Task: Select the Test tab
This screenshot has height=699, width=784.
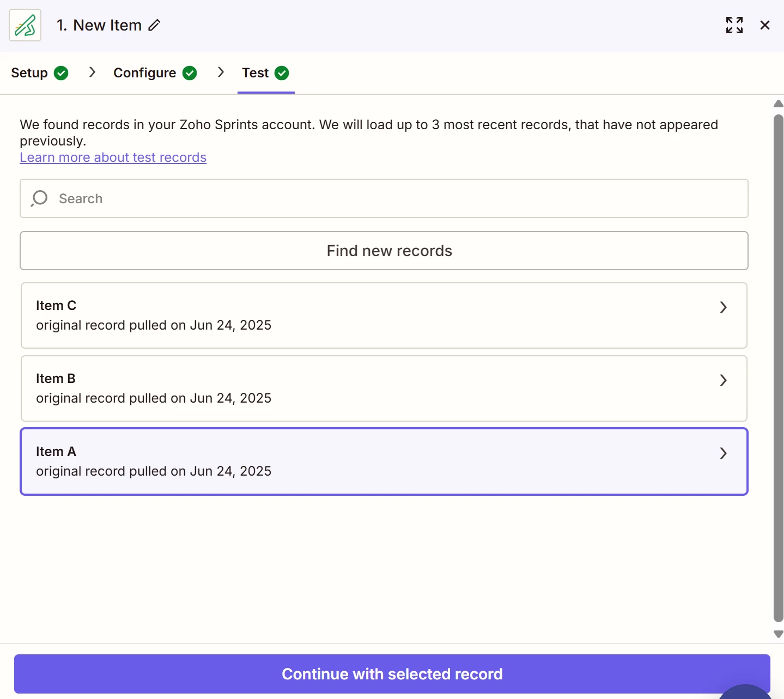Action: (266, 73)
